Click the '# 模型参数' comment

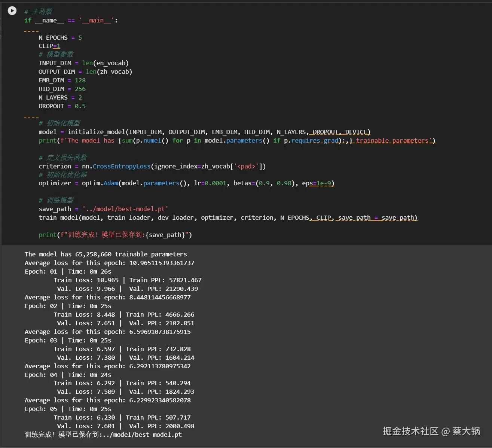(56, 55)
